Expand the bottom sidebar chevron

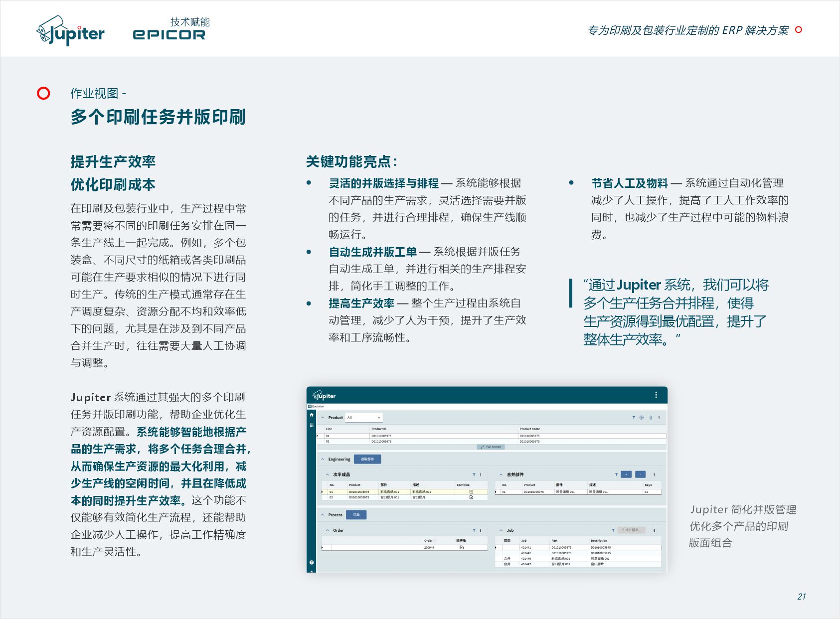point(312,571)
